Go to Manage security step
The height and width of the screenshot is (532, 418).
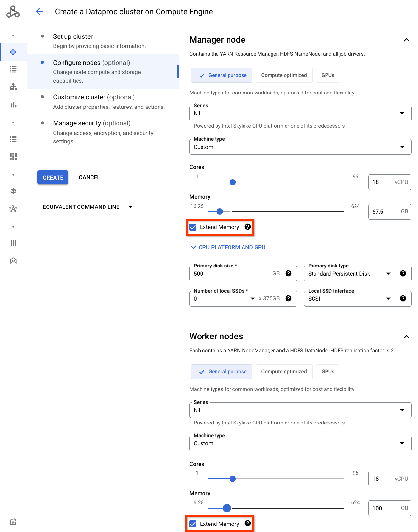pos(91,123)
